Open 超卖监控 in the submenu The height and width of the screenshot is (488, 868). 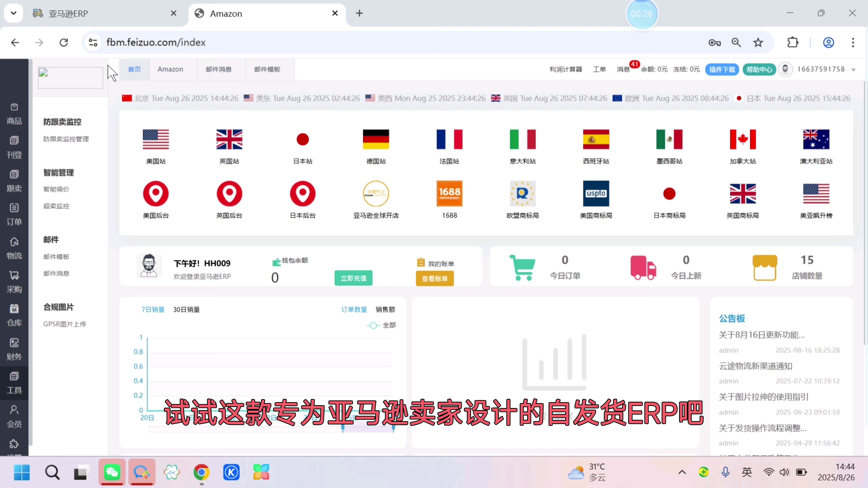[x=56, y=206]
